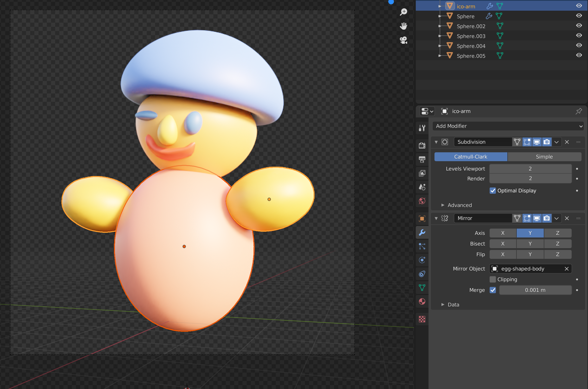Pin the ico-arm properties editor
This screenshot has width=588, height=389.
point(579,111)
